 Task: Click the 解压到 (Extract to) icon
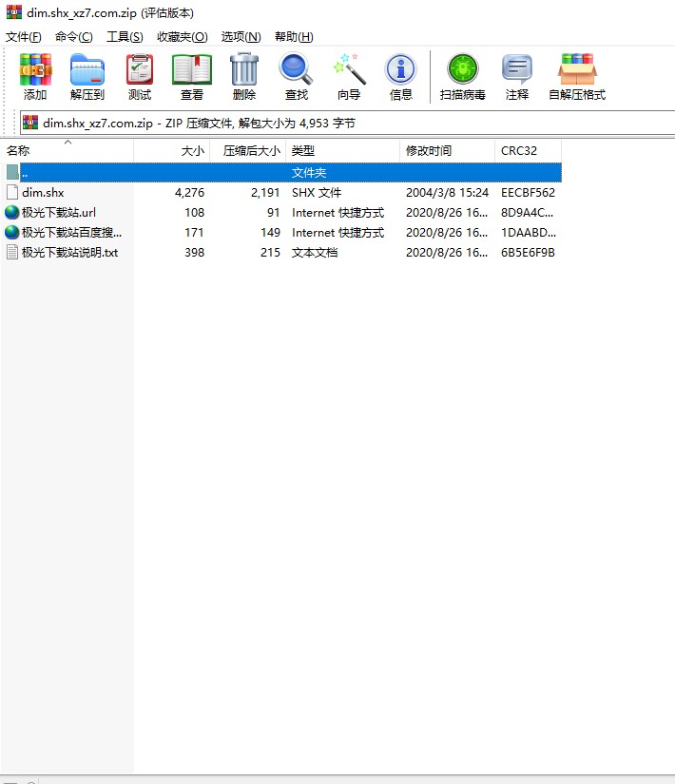pos(87,76)
